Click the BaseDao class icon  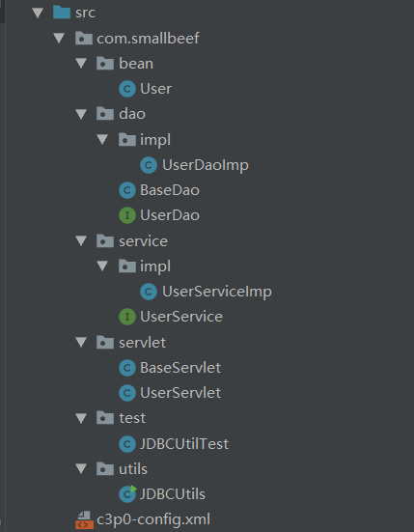(x=127, y=190)
